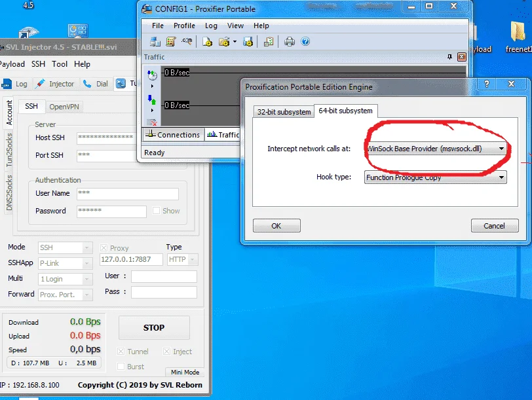The height and width of the screenshot is (400, 532).
Task: Pin the Traffic pane with pushpin icon
Action: 450,57
